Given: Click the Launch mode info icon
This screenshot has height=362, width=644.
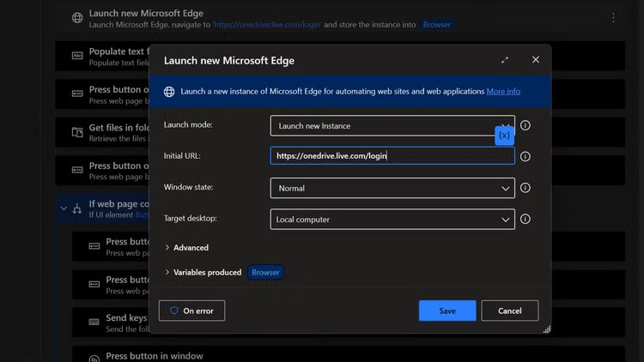Looking at the screenshot, I should click(x=526, y=125).
